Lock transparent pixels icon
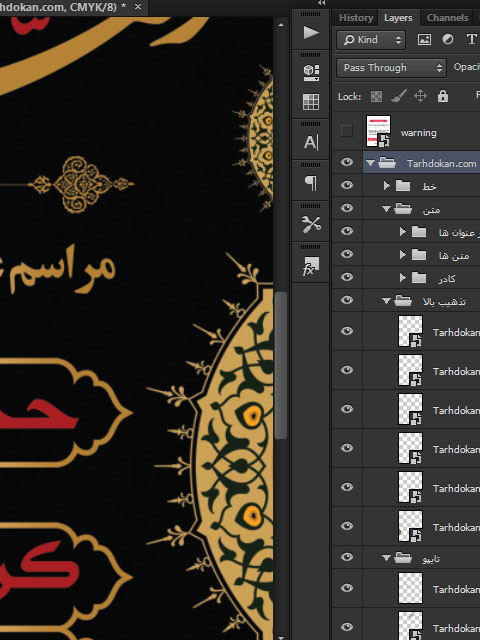Image resolution: width=480 pixels, height=640 pixels. (376, 96)
